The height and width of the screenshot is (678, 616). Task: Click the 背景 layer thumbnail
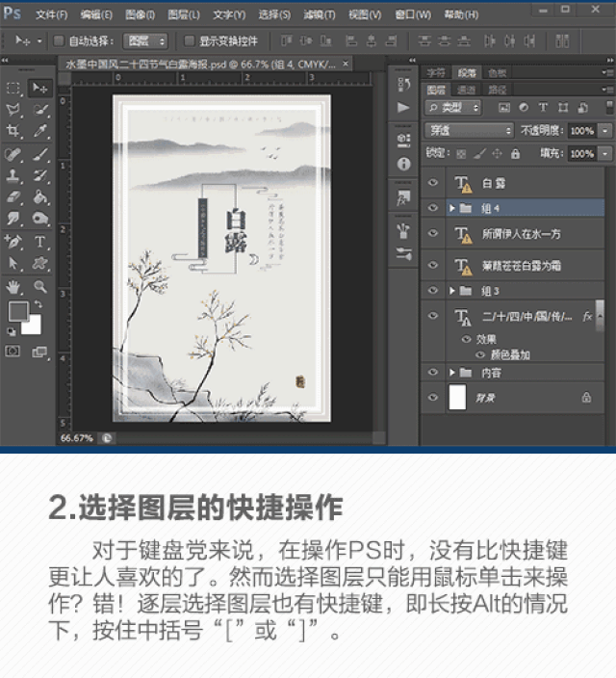coord(457,398)
